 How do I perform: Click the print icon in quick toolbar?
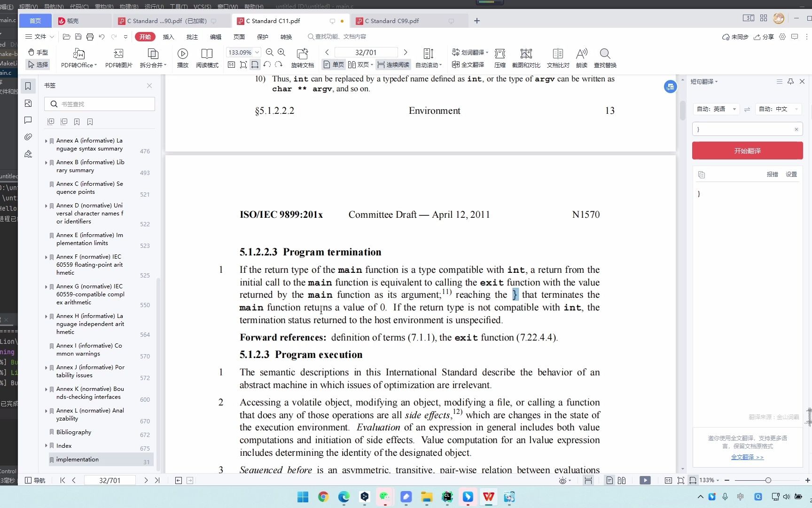pyautogui.click(x=90, y=37)
